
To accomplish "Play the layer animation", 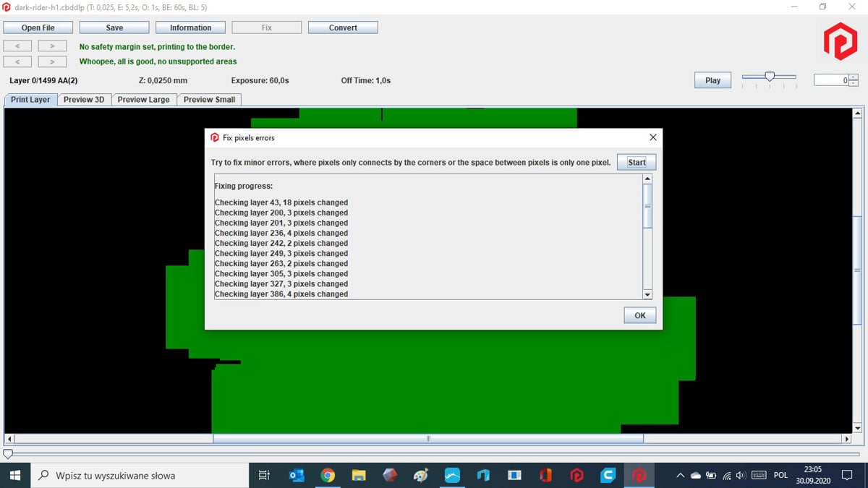I will [x=712, y=80].
